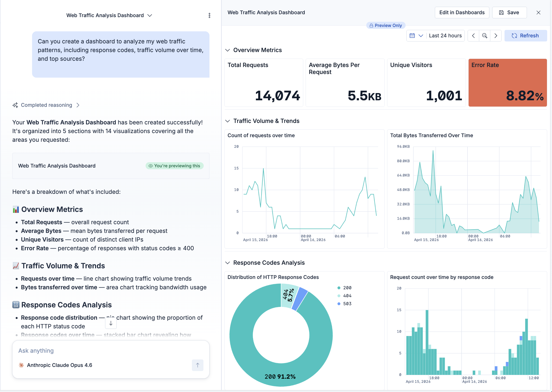
Task: Click the Edit in Dashboards button
Action: point(462,12)
